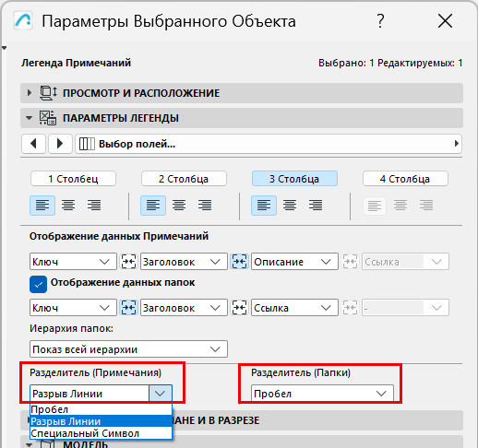Viewport: 478px width, 448px height.
Task: Right-align column 2 text
Action: [x=205, y=206]
